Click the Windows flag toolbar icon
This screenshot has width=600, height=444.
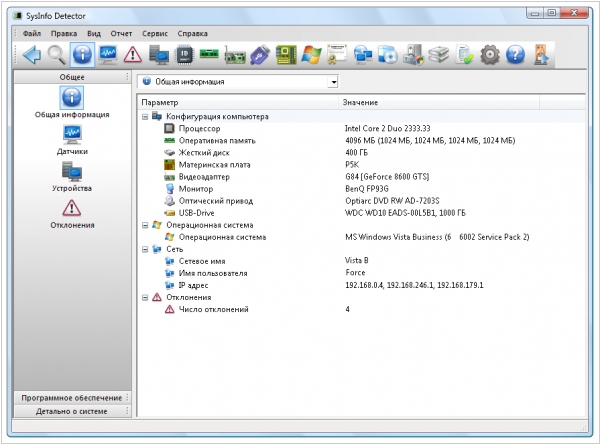pyautogui.click(x=311, y=55)
